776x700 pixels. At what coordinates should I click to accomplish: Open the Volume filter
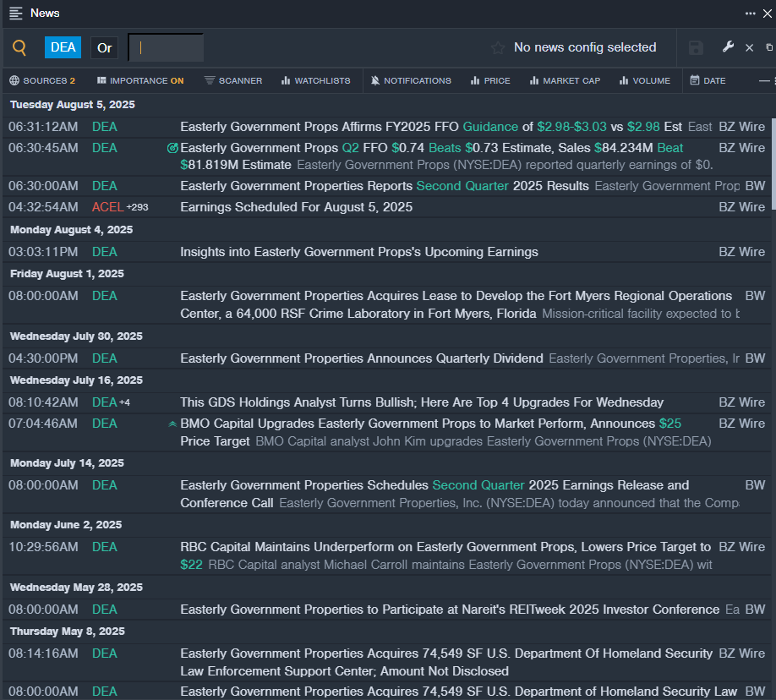pyautogui.click(x=645, y=80)
